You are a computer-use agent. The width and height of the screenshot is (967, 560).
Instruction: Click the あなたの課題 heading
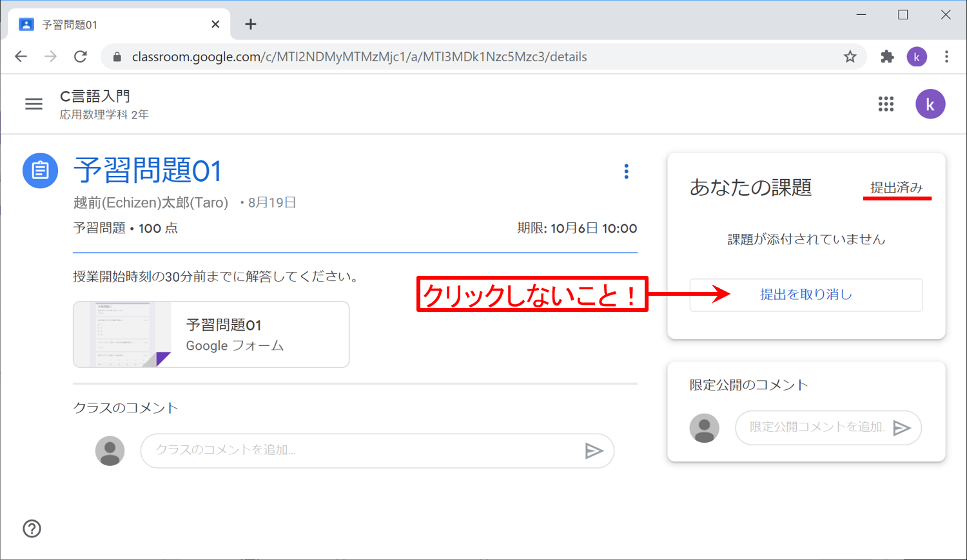tap(751, 188)
